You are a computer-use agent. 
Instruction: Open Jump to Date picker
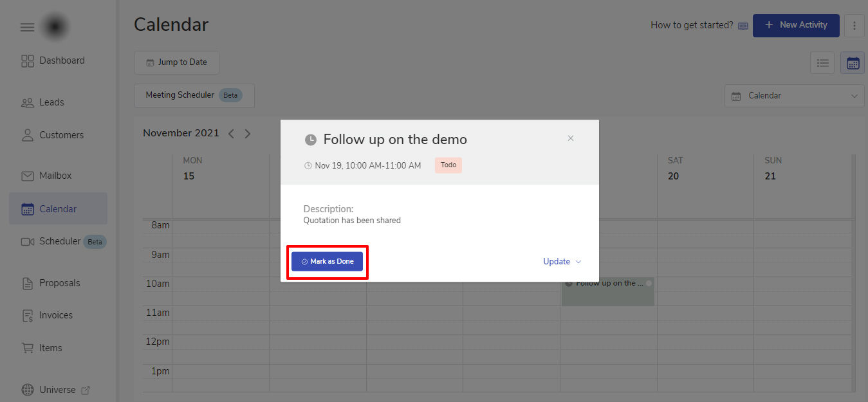pyautogui.click(x=176, y=62)
